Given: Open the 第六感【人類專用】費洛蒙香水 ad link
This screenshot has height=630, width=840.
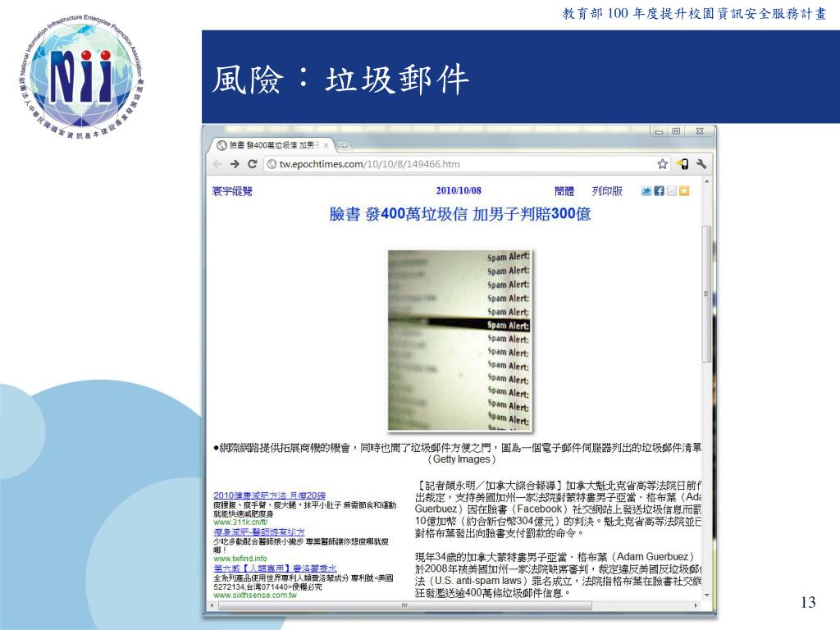Looking at the screenshot, I should click(x=275, y=568).
